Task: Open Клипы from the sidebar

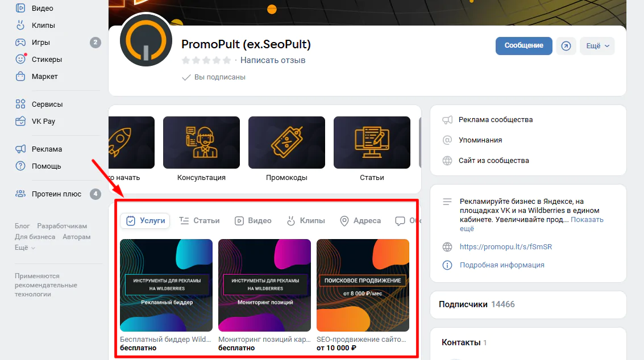Action: 43,26
